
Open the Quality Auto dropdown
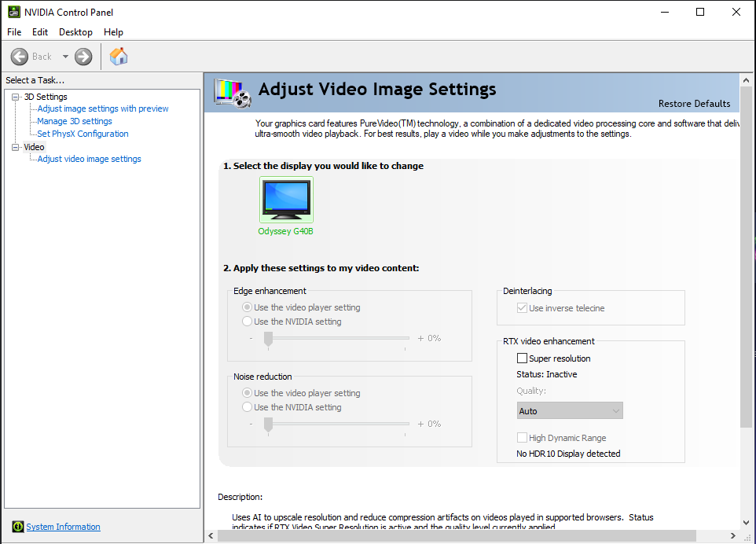570,411
